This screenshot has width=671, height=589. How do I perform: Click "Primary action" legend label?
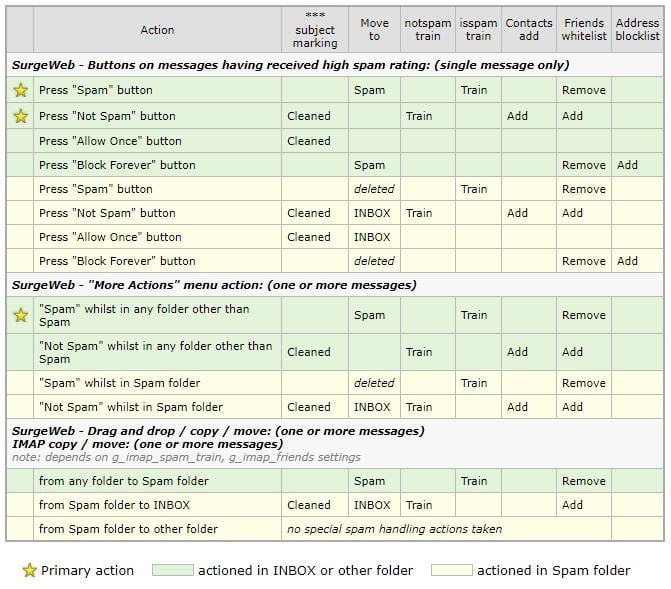87,571
